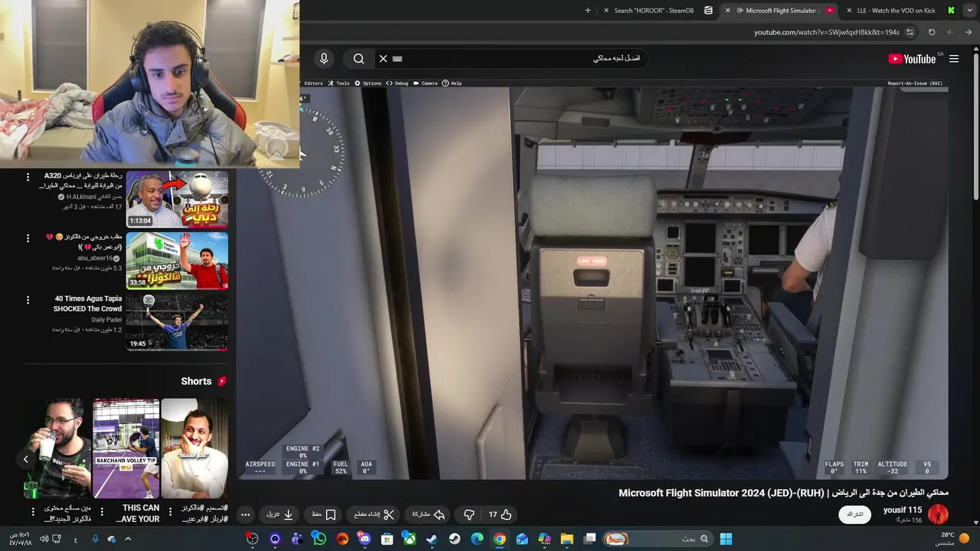Open the 28°C weather widget
Viewport: 980px width, 551px height.
point(953,539)
